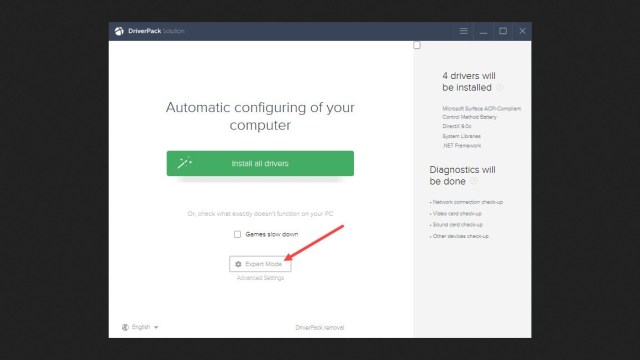Close the DriverPack window
The image size is (640, 360).
point(522,31)
